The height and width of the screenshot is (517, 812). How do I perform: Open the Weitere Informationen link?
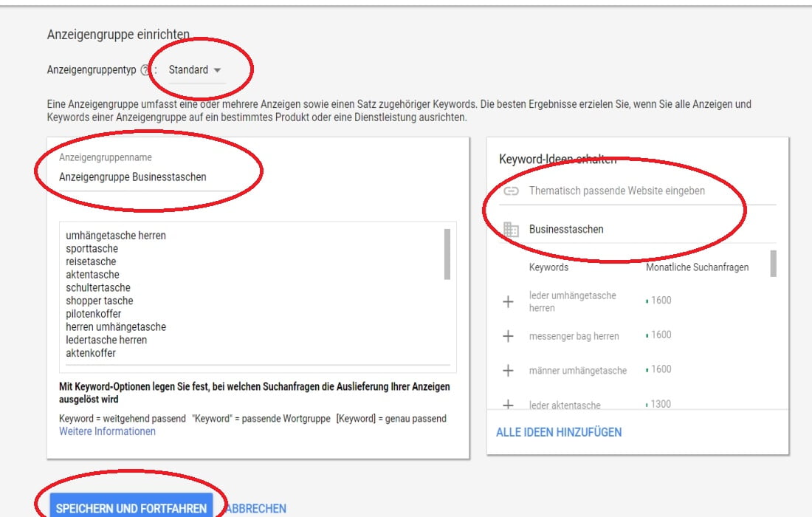click(107, 431)
